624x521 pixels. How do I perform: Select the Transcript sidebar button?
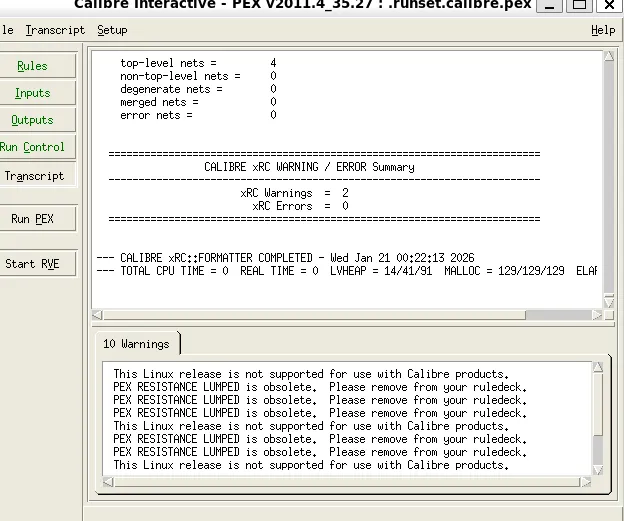(x=33, y=176)
